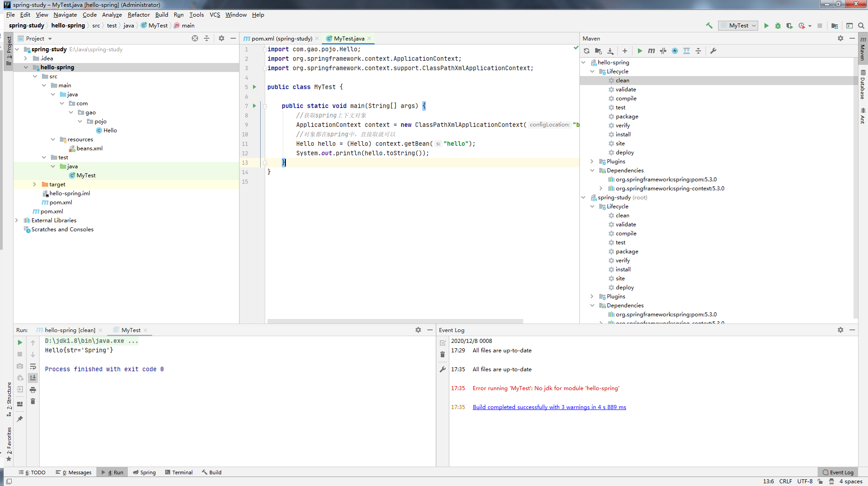The height and width of the screenshot is (486, 868).
Task: Open the Terminal tool window button
Action: (x=179, y=472)
